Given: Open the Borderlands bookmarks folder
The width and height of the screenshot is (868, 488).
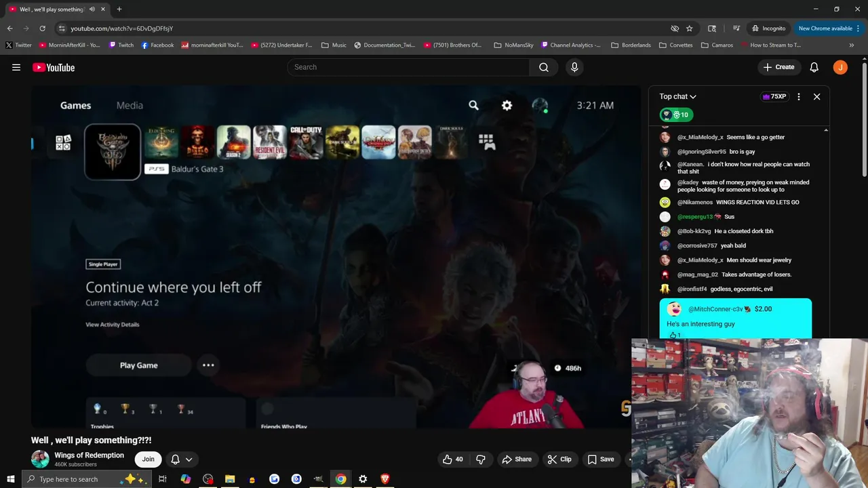Looking at the screenshot, I should pos(631,45).
